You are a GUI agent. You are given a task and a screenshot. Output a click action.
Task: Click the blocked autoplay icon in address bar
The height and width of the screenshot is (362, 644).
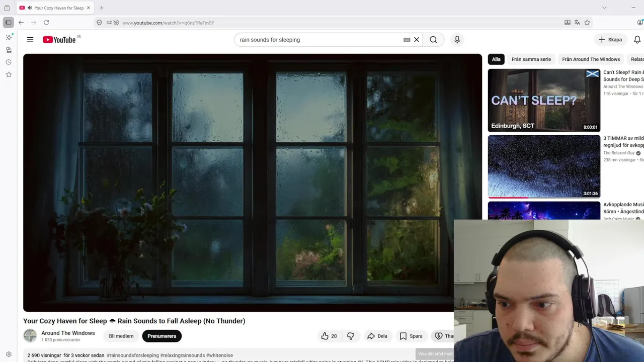[116, 23]
